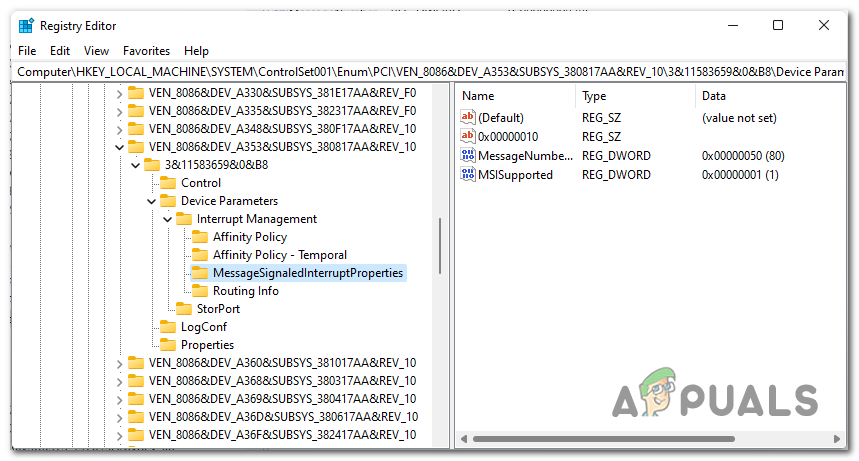Open the Help menu
Screen dimensions: 859x461
click(x=196, y=51)
